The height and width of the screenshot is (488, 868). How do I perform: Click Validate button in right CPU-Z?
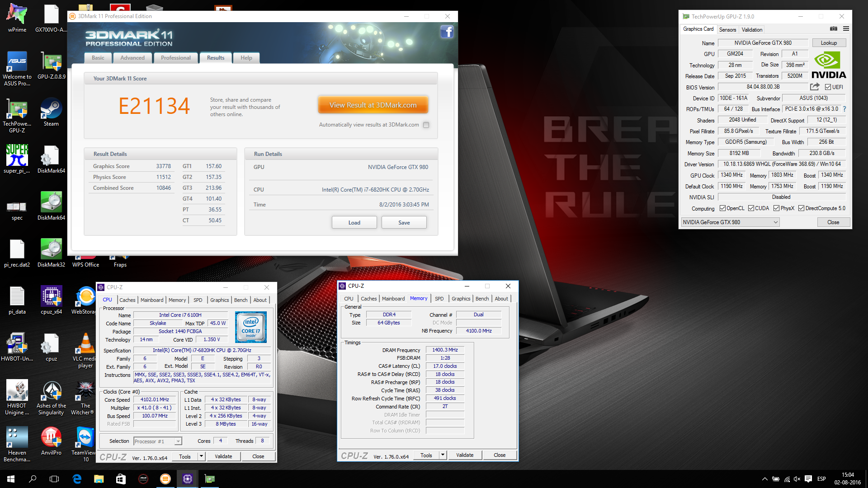(465, 455)
